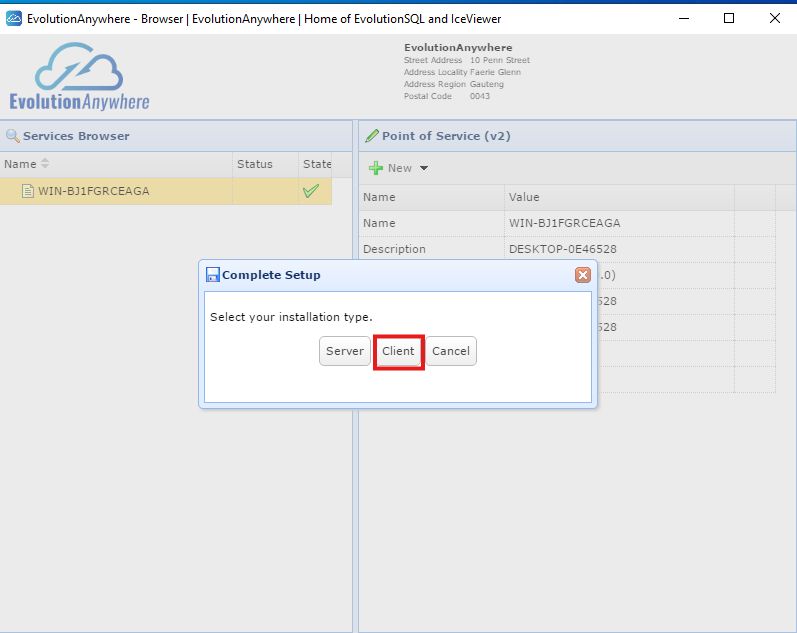This screenshot has height=633, width=797.
Task: Click the Faerie Glenn locality text
Action: 495,72
